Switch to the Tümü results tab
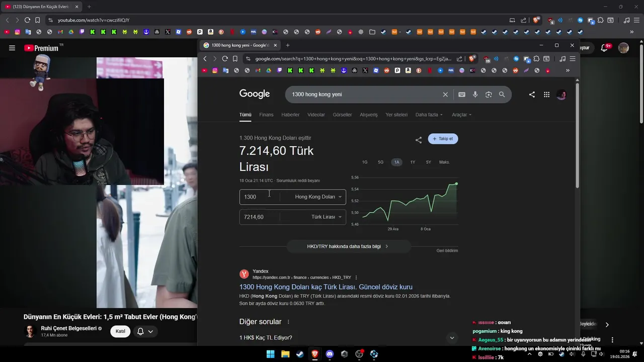This screenshot has width=644, height=362. click(245, 115)
